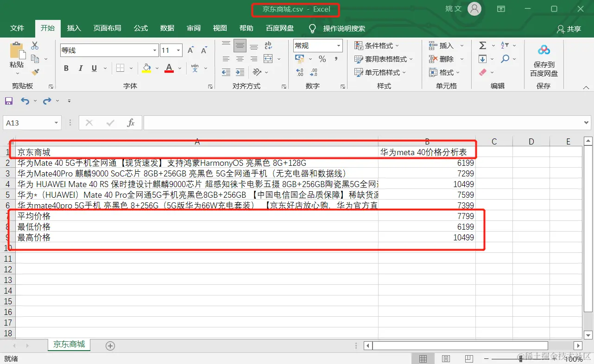Expand the font size dropdown
Viewport: 594px width, 364px height.
[x=179, y=50]
